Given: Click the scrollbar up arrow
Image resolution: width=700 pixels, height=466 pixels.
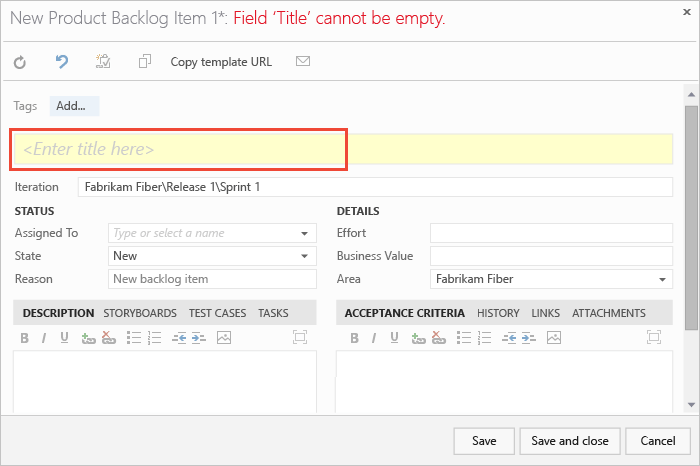Looking at the screenshot, I should point(691,94).
